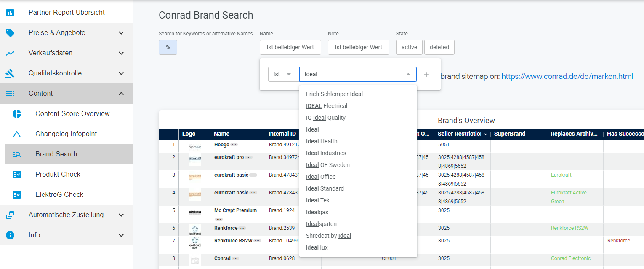This screenshot has height=269, width=644.
Task: Open the Produkt Check page
Action: [x=58, y=175]
